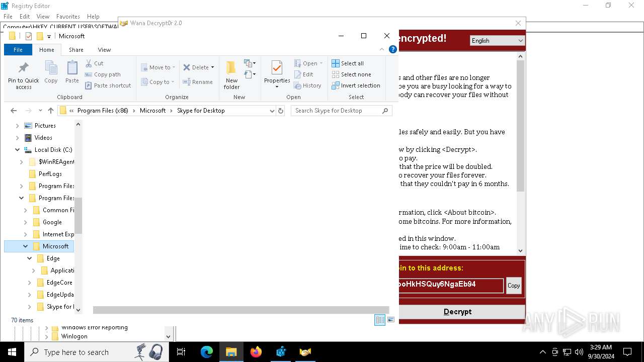Collapse the Explorer ribbon with chevron
Viewport: 644px width, 362px height.
tap(382, 49)
